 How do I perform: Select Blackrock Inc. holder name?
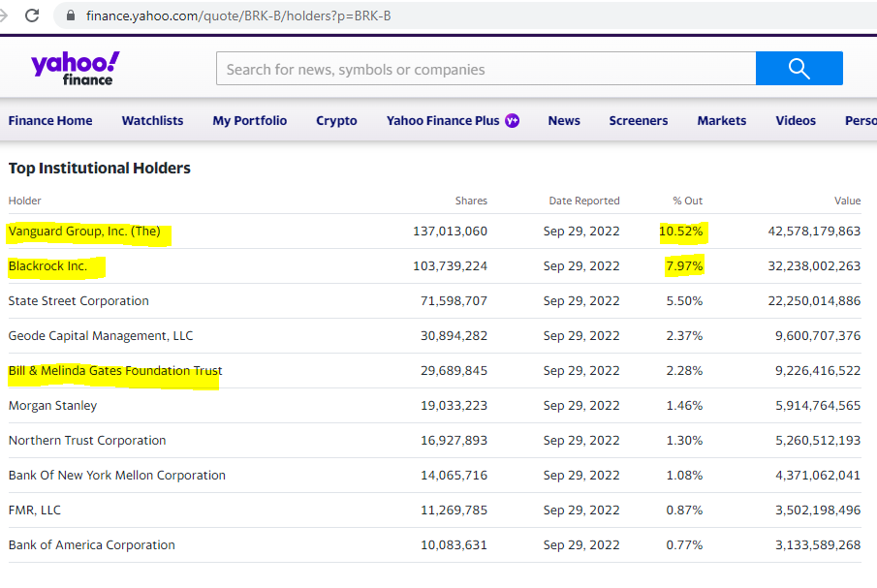47,266
